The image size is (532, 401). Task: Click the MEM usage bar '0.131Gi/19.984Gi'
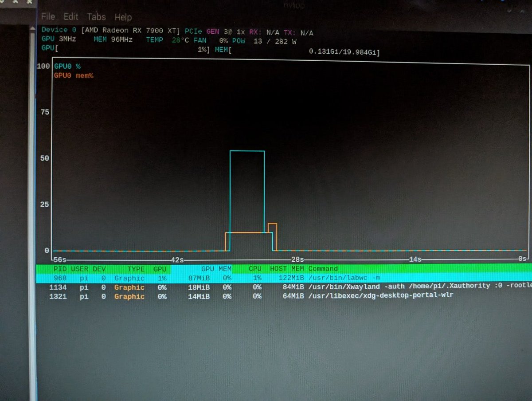tap(297, 51)
